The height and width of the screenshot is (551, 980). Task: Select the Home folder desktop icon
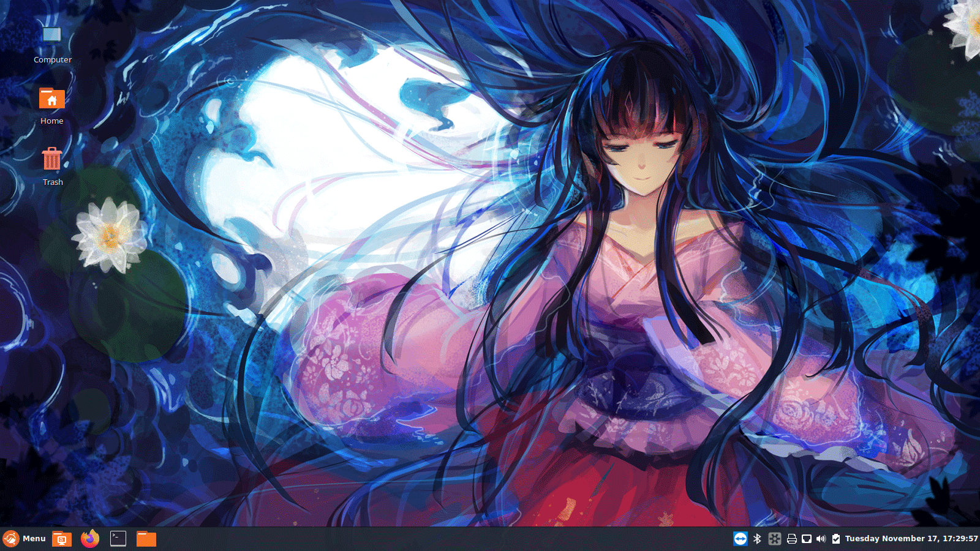pos(52,98)
